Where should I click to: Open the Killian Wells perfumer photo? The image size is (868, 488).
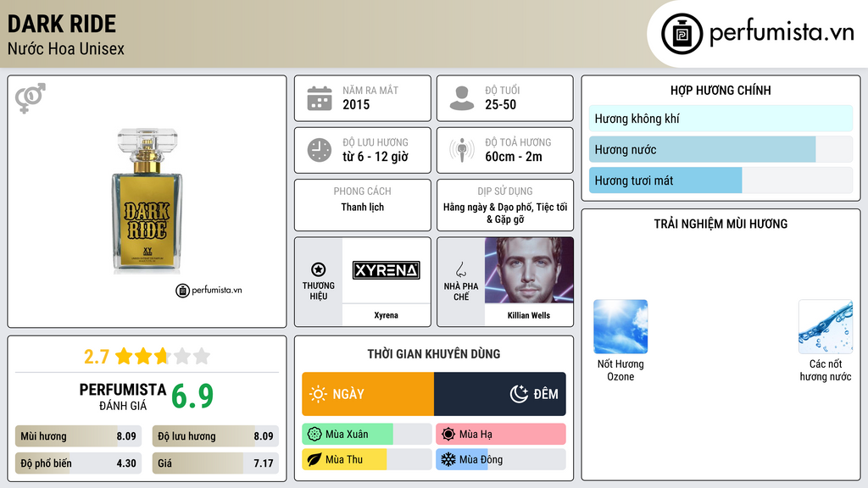pos(529,270)
